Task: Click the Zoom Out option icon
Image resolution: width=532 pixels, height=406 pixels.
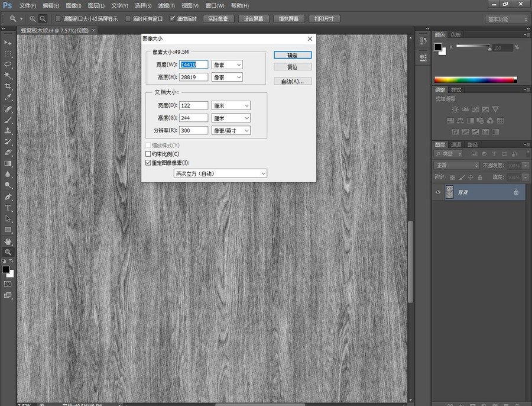Action: tap(43, 19)
